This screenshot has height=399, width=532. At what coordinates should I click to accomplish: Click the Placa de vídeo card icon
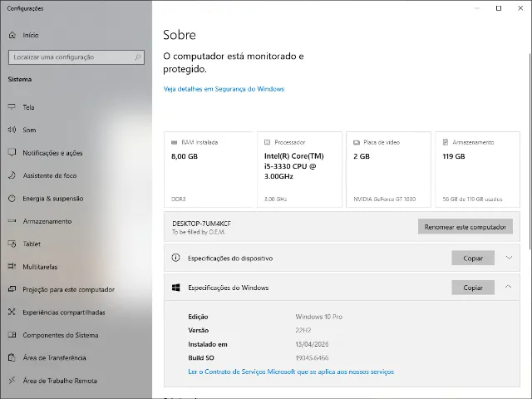(357, 142)
